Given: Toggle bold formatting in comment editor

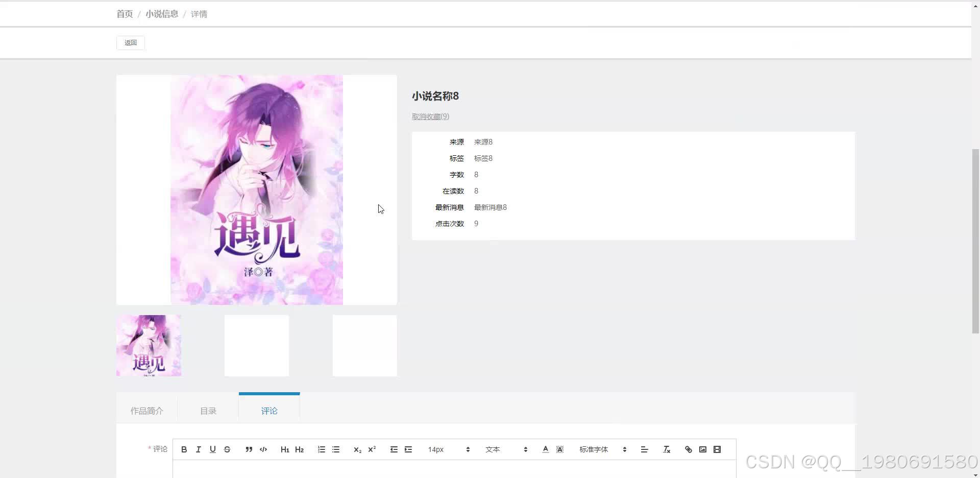Looking at the screenshot, I should coord(184,449).
